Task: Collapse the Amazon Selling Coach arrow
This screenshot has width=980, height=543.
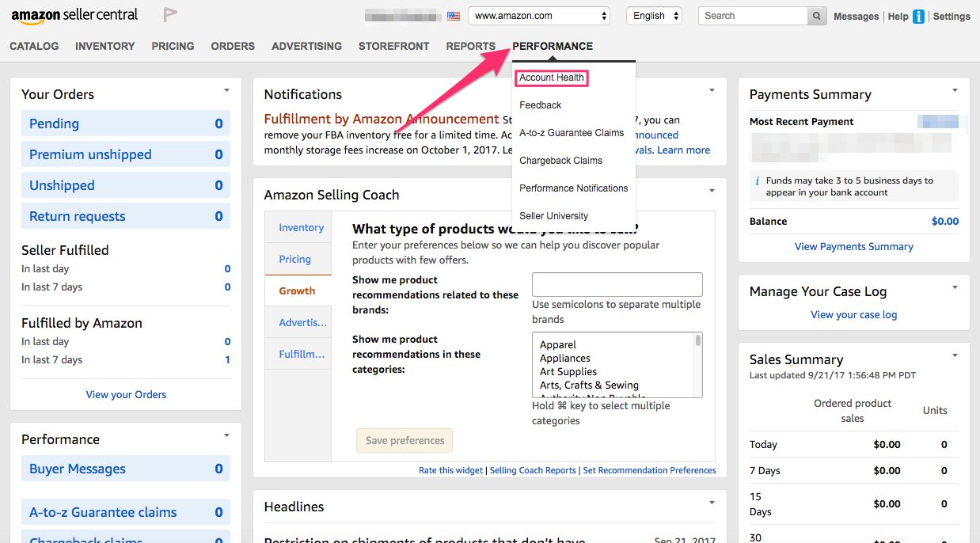Action: (x=712, y=191)
